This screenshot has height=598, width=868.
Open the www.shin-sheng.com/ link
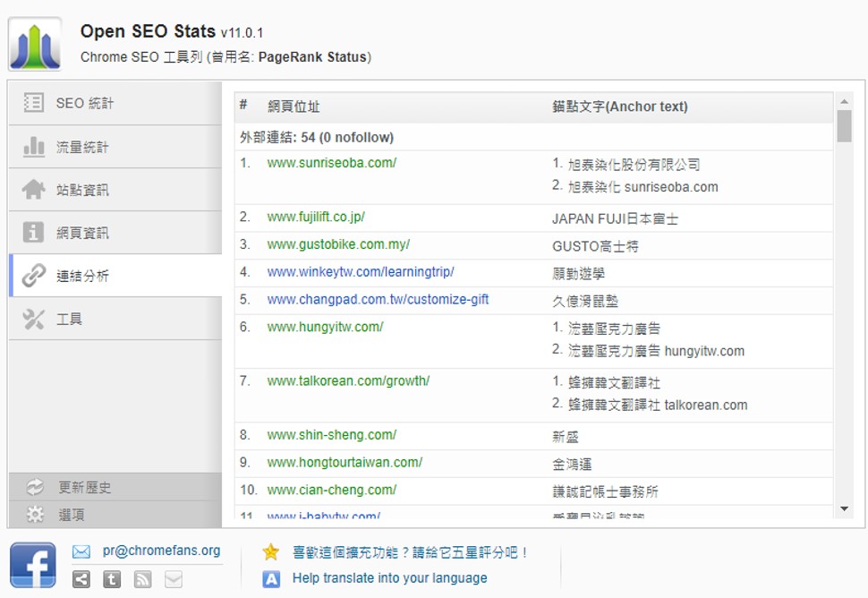(x=332, y=435)
